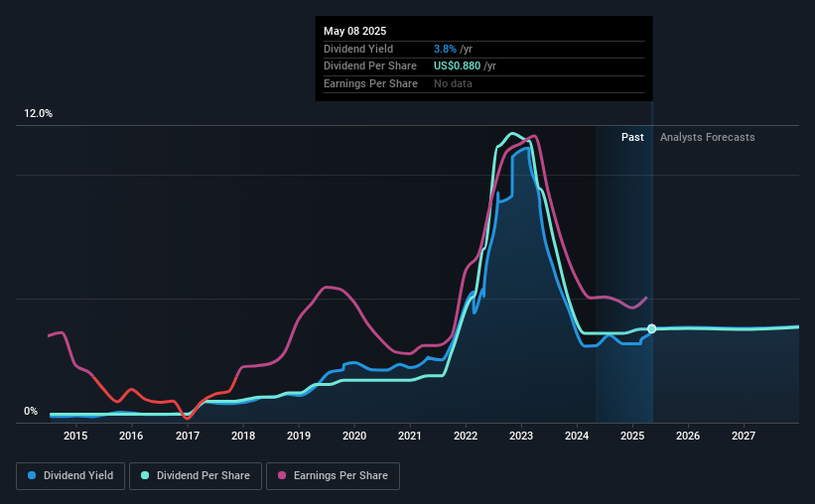The image size is (815, 504).
Task: Select the highlighted data point marker at May 2025
Action: point(652,328)
